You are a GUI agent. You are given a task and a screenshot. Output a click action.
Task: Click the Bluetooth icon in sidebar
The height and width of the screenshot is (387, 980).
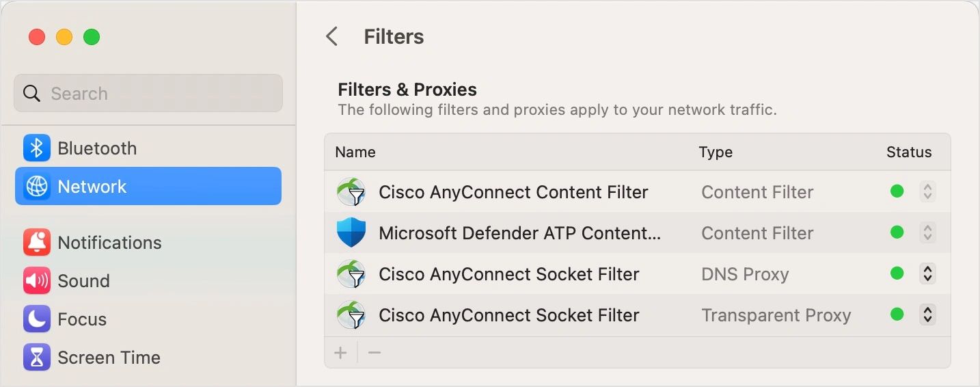[37, 148]
